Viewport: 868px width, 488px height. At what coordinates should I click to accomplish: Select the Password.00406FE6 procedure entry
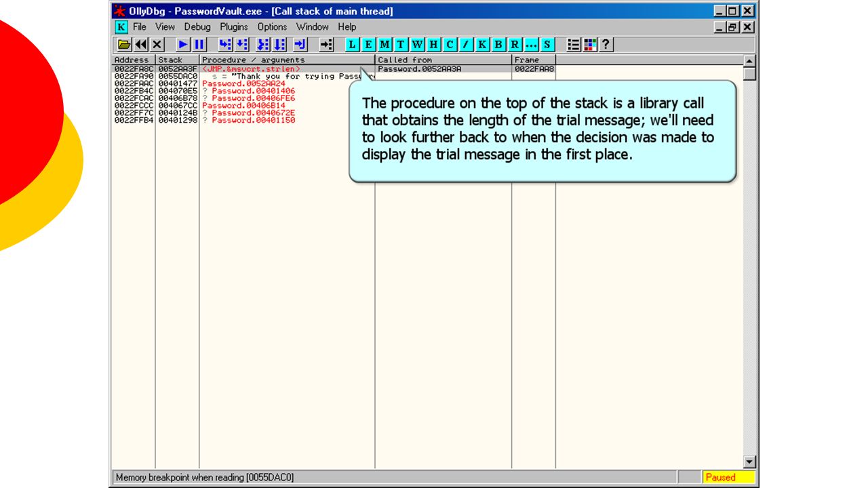(x=254, y=98)
